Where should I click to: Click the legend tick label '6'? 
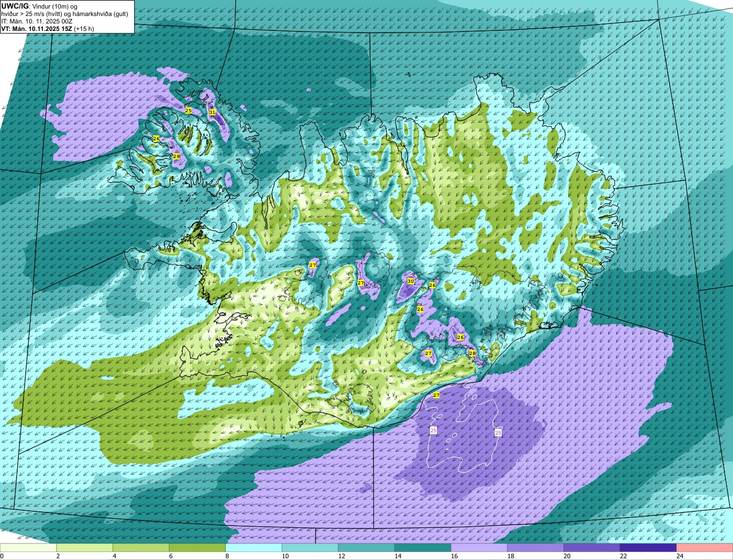[x=171, y=556]
